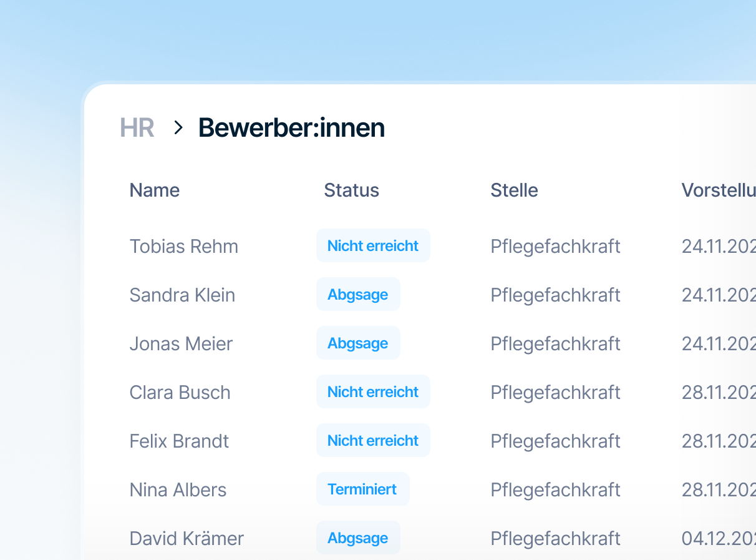Select Sandra Klein's name
The width and height of the screenshot is (756, 560).
(182, 295)
